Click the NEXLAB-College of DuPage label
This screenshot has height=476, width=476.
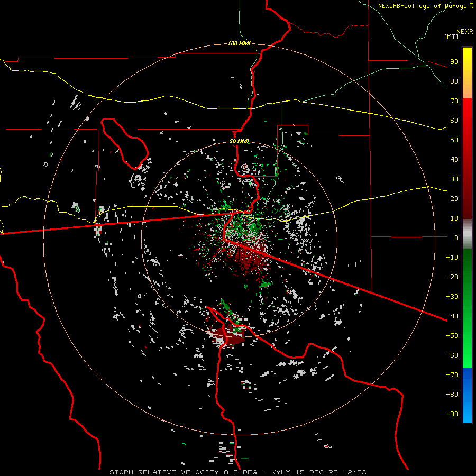tap(425, 6)
